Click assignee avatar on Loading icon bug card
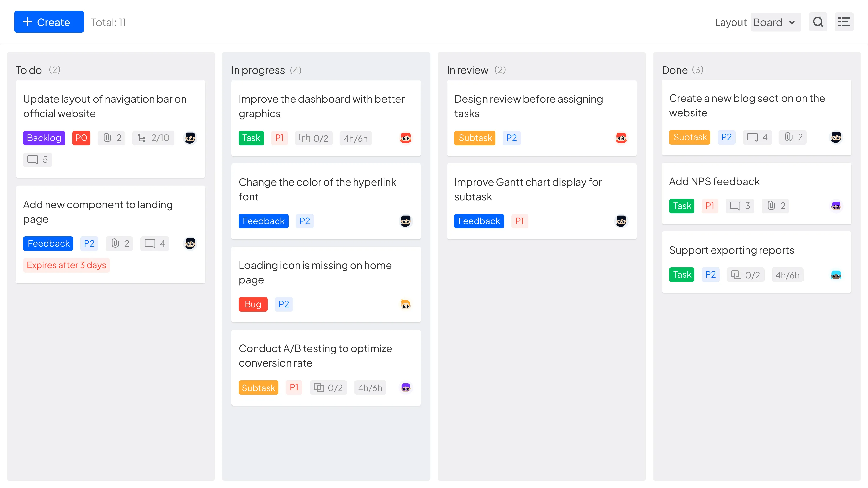Screen dimensions: 868x488 coord(405,304)
